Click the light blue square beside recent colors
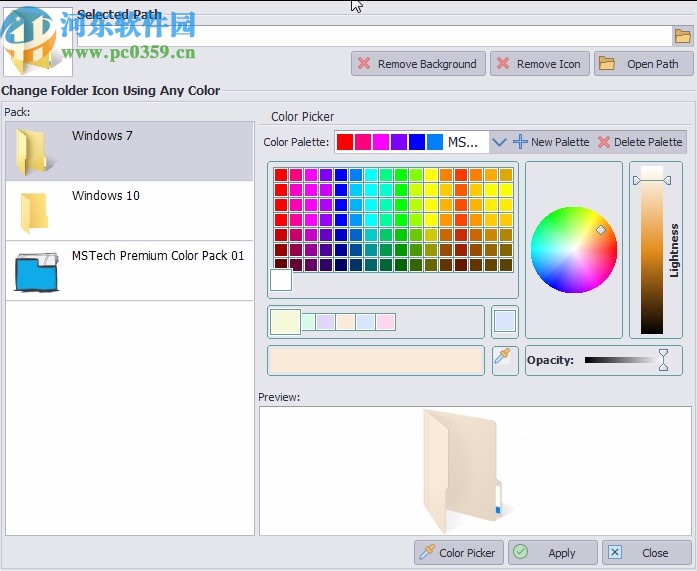The height and width of the screenshot is (571, 697). click(x=505, y=321)
